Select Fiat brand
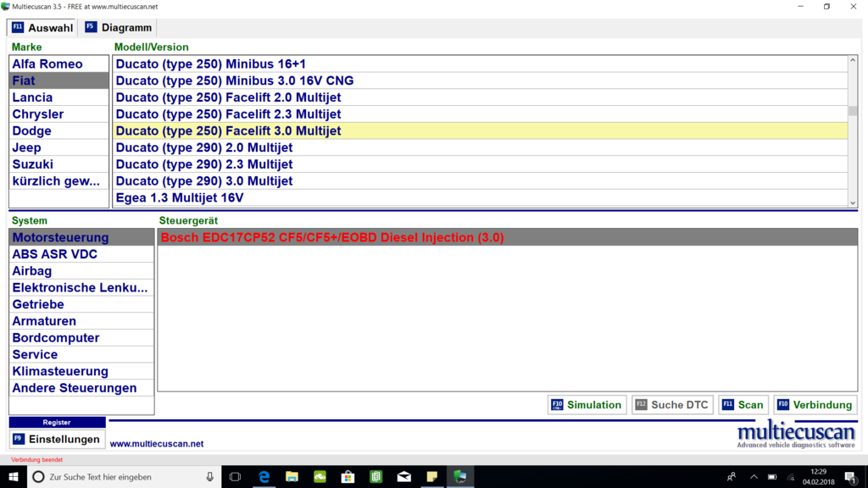 tap(58, 80)
